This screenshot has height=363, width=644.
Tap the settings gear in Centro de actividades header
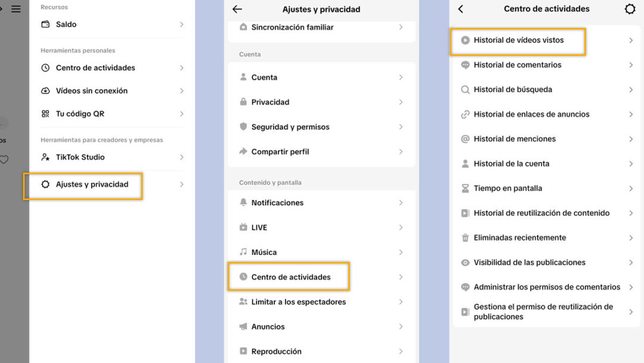click(x=630, y=8)
